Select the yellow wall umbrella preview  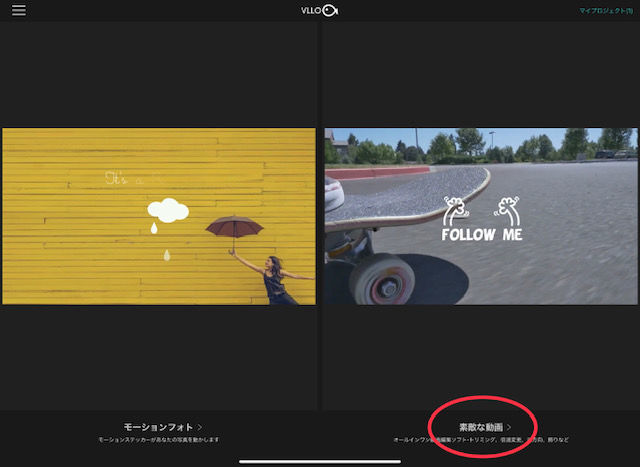click(159, 216)
